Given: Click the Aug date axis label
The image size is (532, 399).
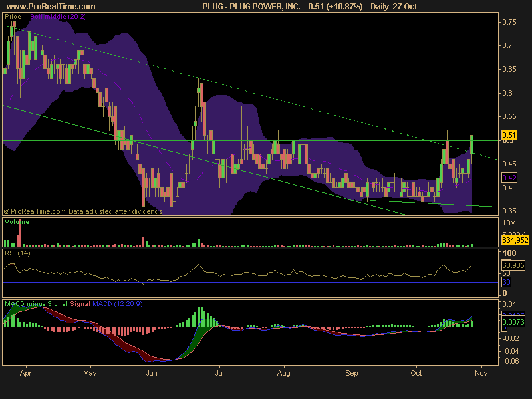Looking at the screenshot, I should (x=284, y=373).
